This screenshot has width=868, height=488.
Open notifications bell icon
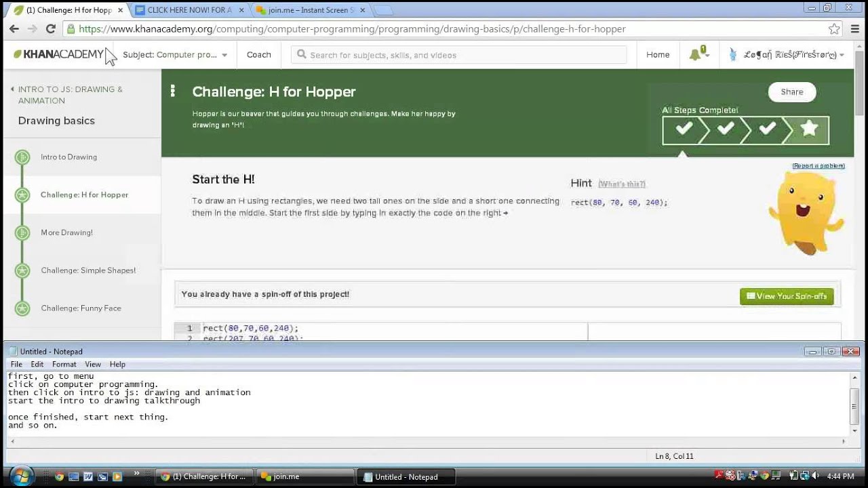click(695, 55)
